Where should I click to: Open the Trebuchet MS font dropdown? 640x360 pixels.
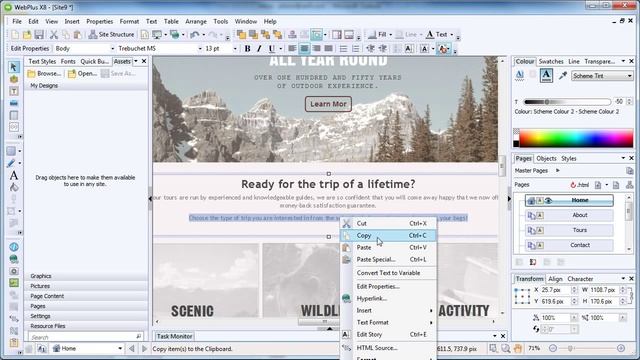point(200,49)
